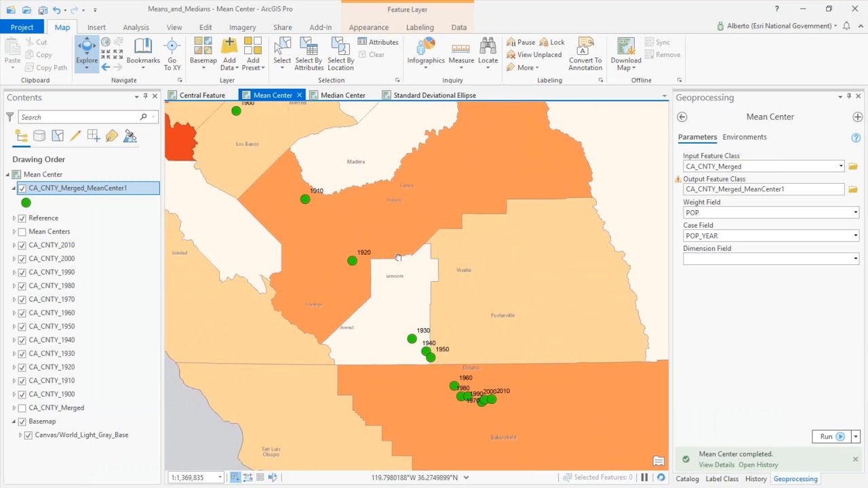
Task: Refresh the map view
Action: click(661, 478)
